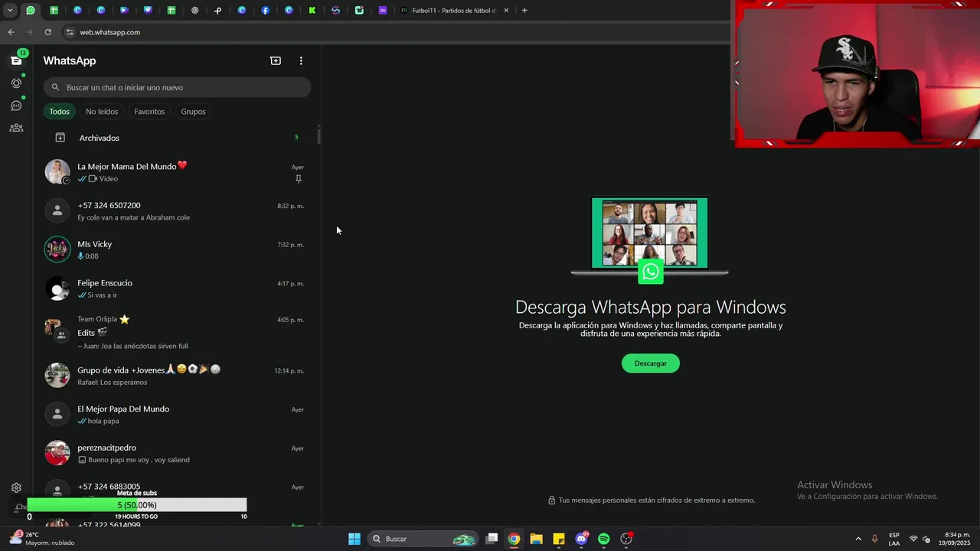Screen dimensions: 980x551
Task: Open the MIs Vicky chat
Action: tap(177, 249)
